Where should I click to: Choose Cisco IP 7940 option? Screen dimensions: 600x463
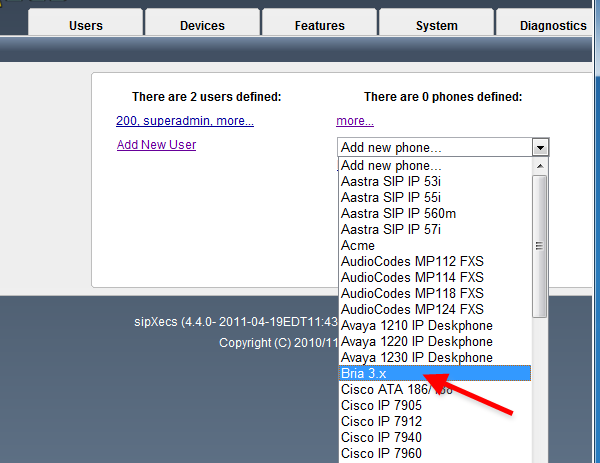click(435, 438)
